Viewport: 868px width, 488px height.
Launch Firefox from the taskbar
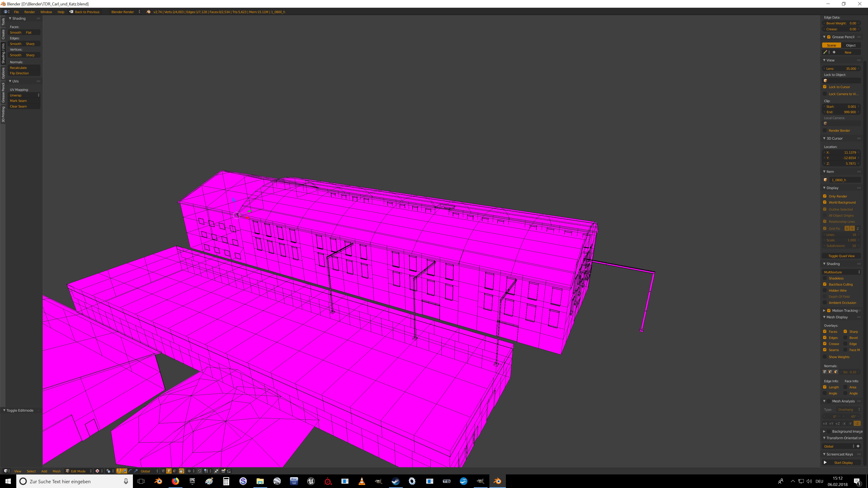[x=175, y=481]
